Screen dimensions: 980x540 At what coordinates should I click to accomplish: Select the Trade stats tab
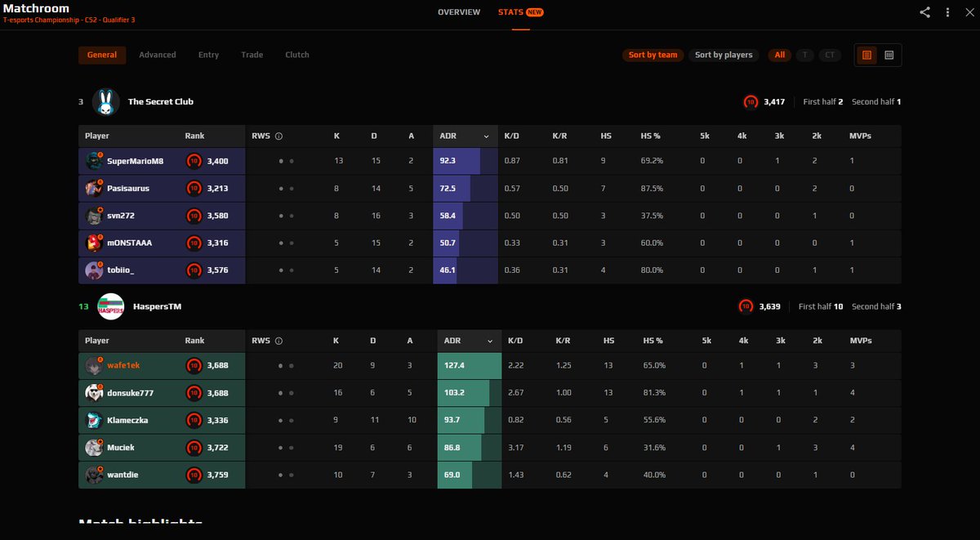coord(252,55)
